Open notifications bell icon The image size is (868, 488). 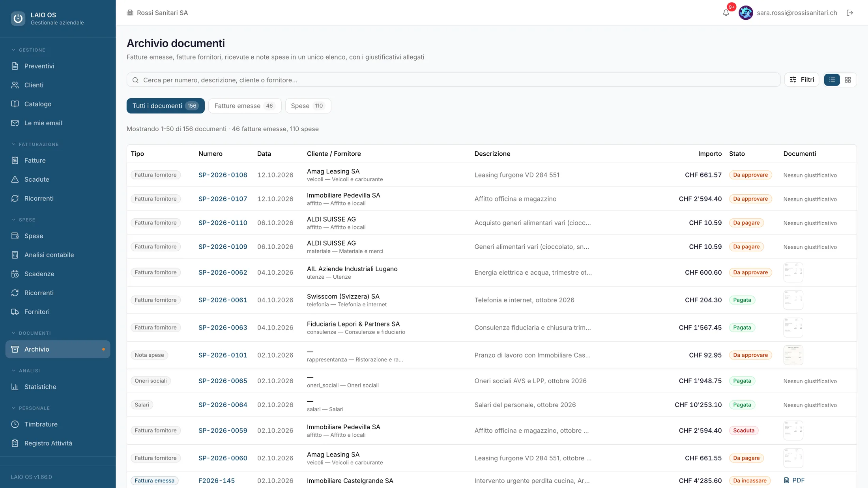(x=726, y=13)
